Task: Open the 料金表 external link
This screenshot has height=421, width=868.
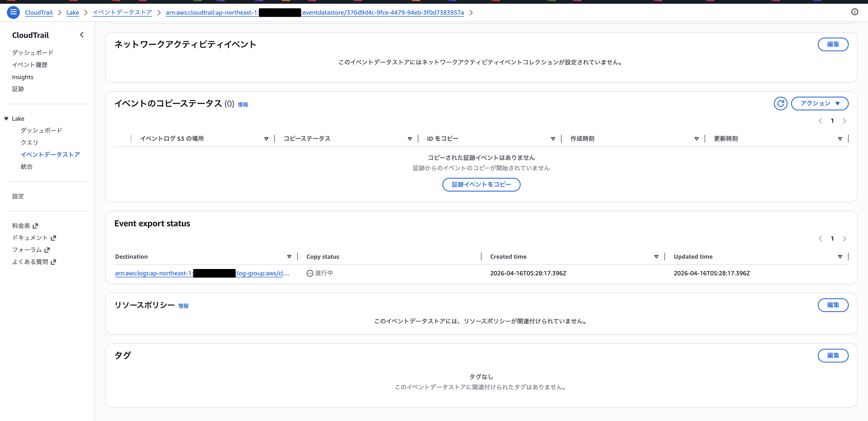Action: (25, 226)
